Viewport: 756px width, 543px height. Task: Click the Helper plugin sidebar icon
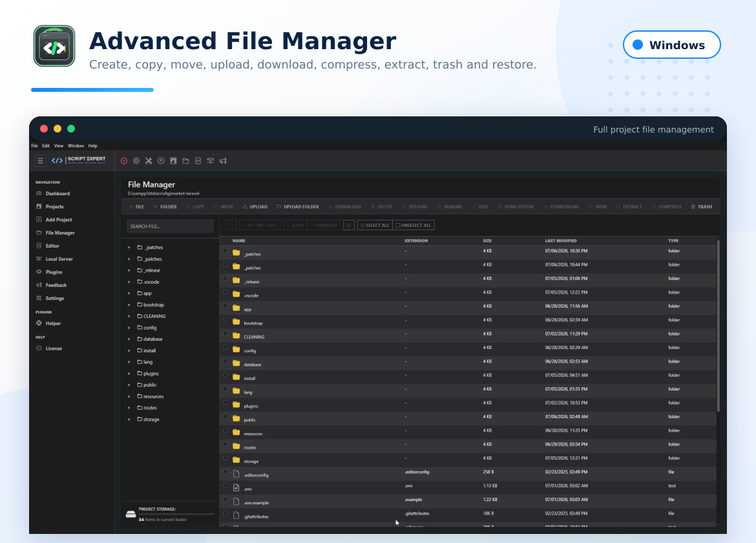(39, 323)
